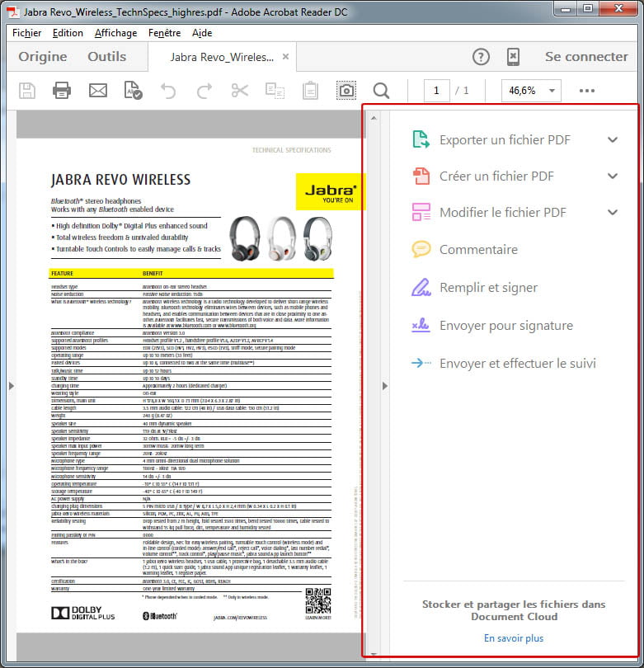This screenshot has height=668, width=644.
Task: Click the Modifier le fichier PDF icon
Action: click(x=421, y=212)
